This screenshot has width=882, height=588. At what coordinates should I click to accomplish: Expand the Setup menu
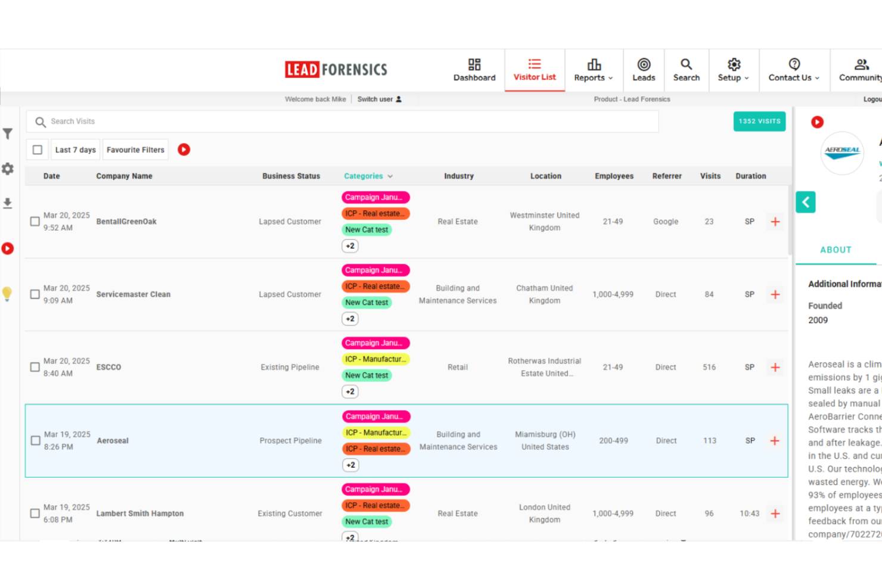[733, 70]
